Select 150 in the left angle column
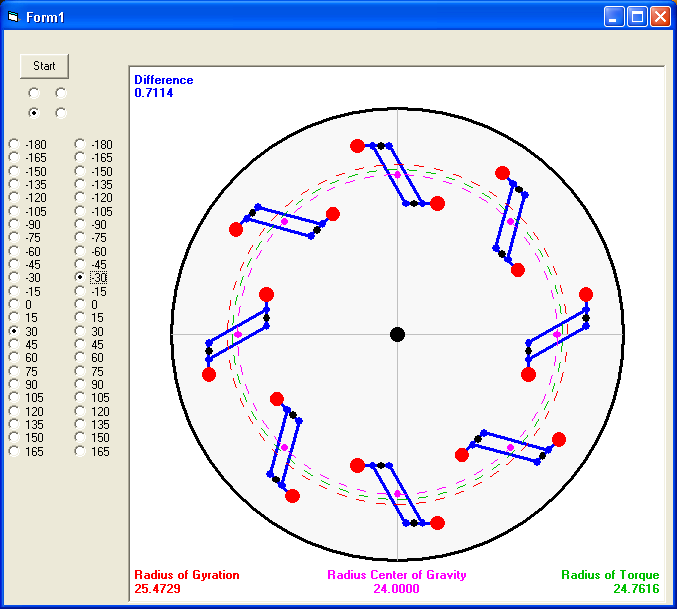 [26, 438]
